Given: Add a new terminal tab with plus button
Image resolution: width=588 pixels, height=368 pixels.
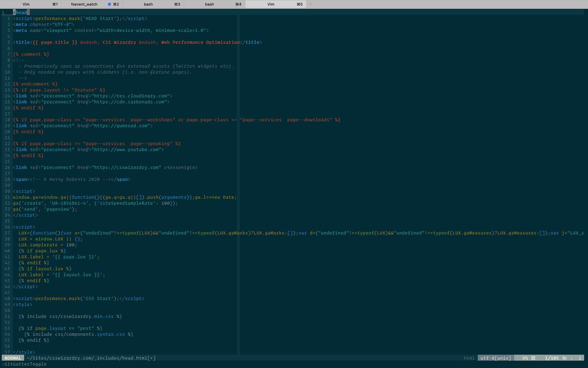Looking at the screenshot, I should [x=310, y=4].
